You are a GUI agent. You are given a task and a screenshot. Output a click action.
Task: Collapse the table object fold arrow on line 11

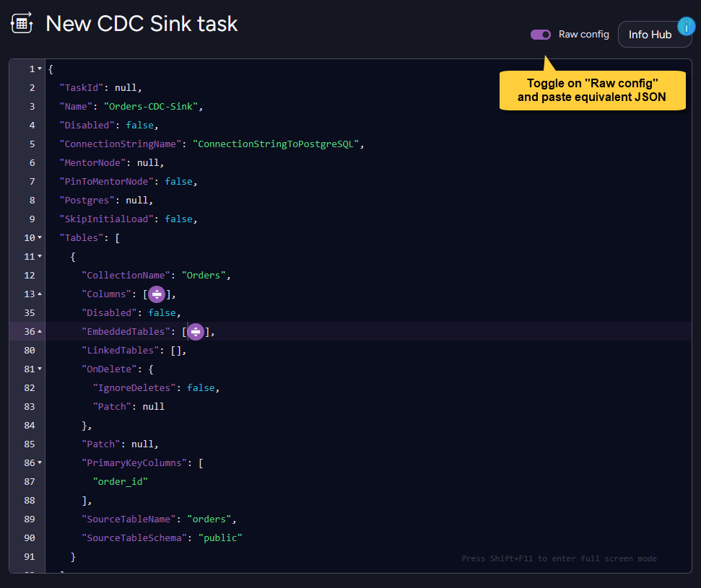pos(40,256)
